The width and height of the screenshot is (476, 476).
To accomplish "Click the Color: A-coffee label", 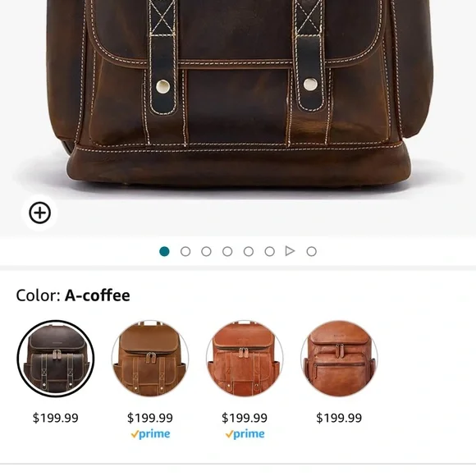I will point(73,295).
